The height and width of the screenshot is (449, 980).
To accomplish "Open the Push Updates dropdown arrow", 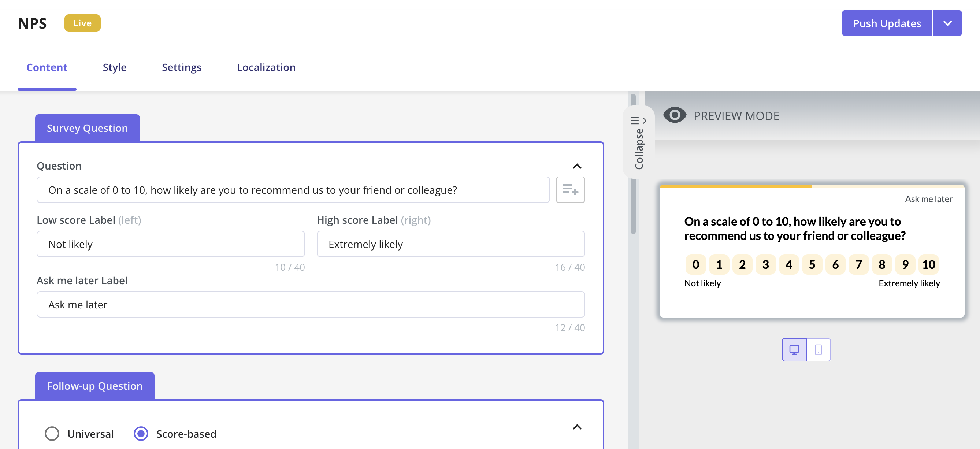I will point(947,23).
